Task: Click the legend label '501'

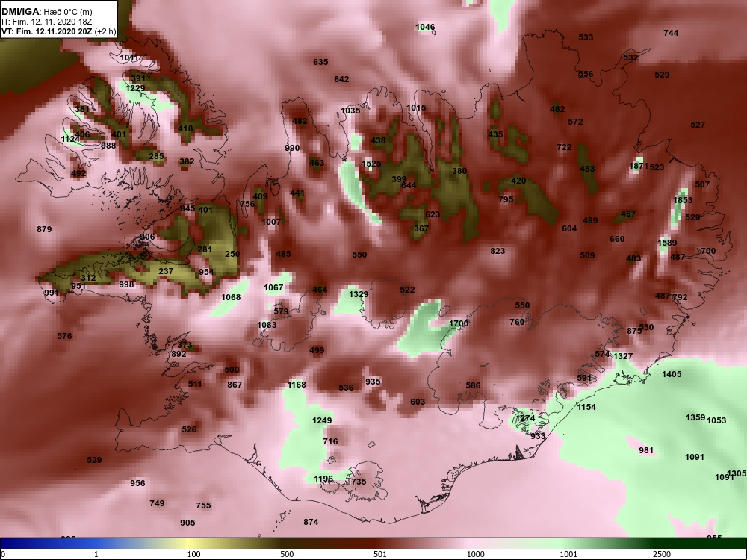Action: coord(380,555)
